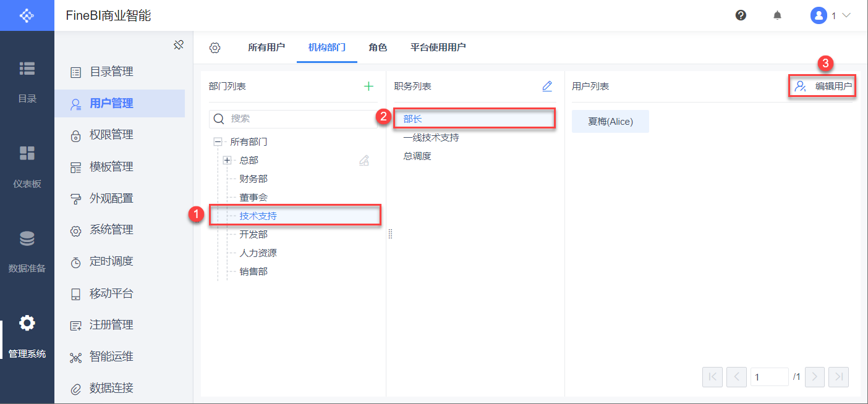Image resolution: width=868 pixels, height=404 pixels.
Task: Collapse the 所有部门 tree node
Action: click(218, 142)
